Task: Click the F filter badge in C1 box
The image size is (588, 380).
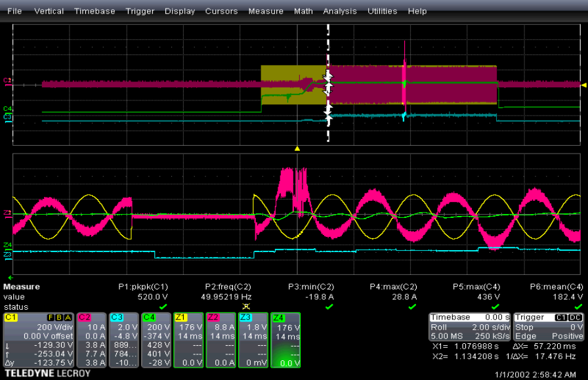Action: point(51,318)
